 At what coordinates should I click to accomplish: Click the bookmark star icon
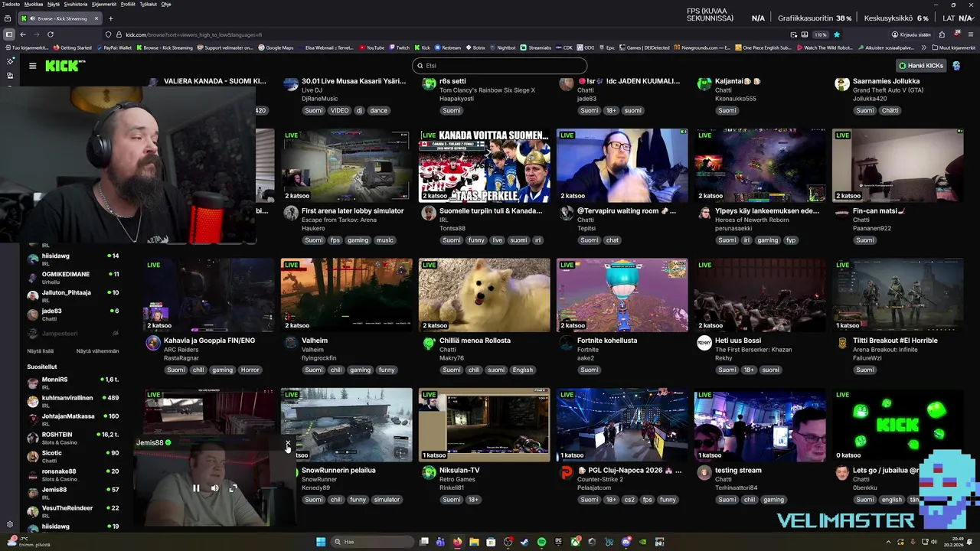click(837, 34)
